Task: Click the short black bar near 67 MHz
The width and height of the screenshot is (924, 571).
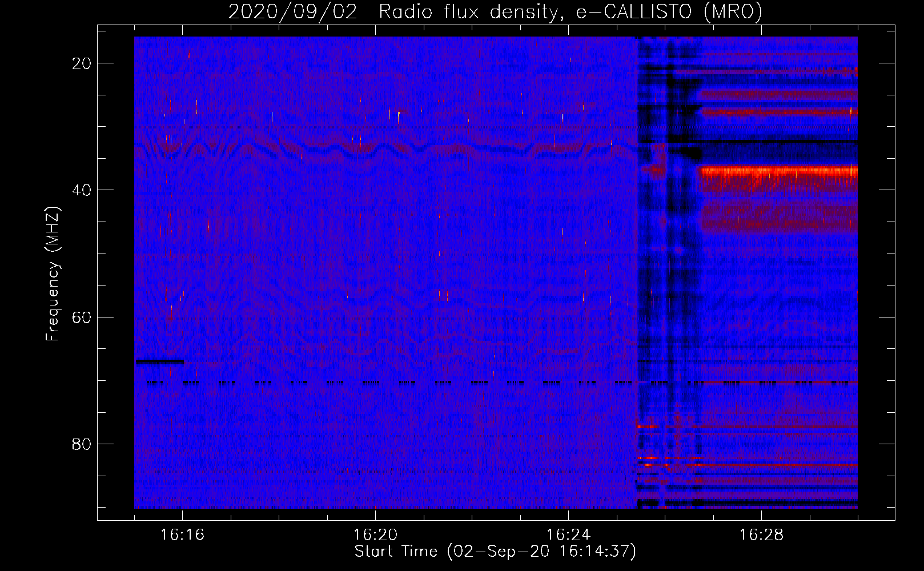Action: (159, 361)
